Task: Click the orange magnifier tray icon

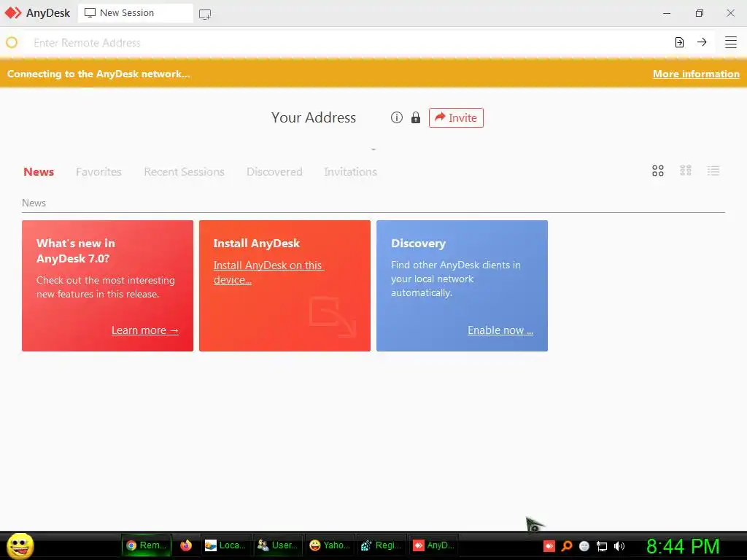Action: [x=567, y=545]
